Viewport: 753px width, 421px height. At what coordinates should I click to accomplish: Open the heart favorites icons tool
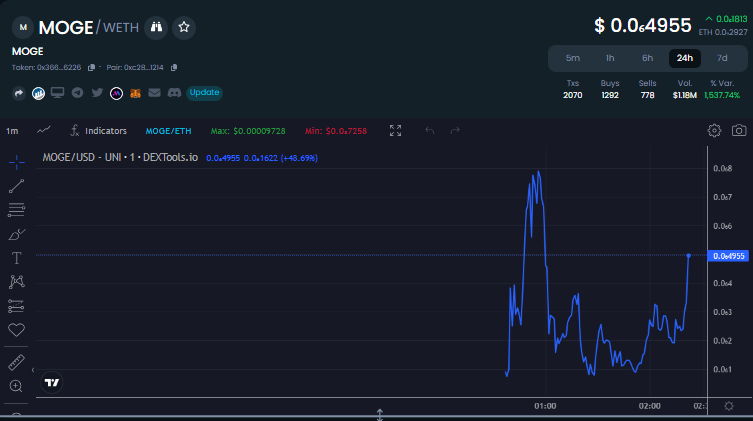(16, 330)
